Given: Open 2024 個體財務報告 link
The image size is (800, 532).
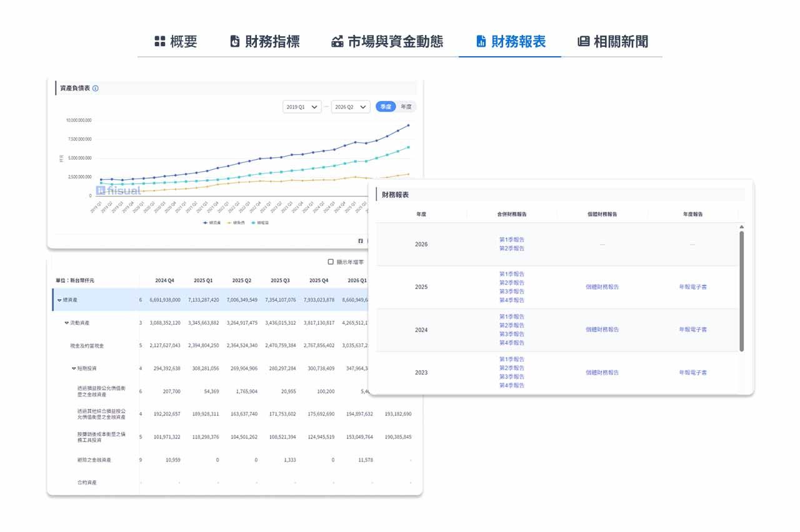Looking at the screenshot, I should [x=602, y=330].
